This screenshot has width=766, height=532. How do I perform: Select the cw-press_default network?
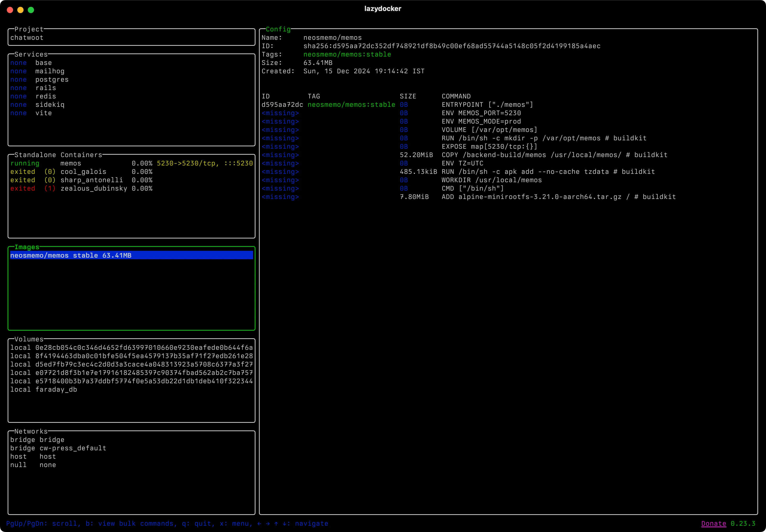(x=73, y=448)
